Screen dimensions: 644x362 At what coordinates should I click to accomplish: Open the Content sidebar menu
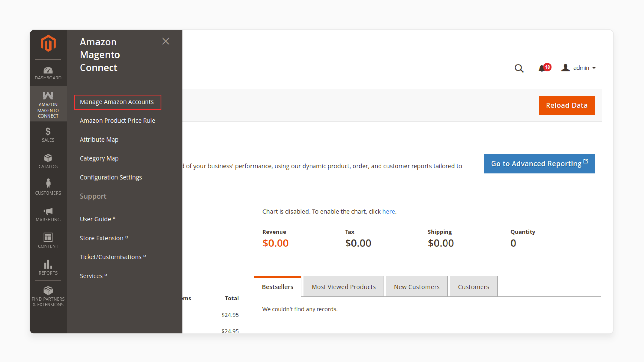48,241
